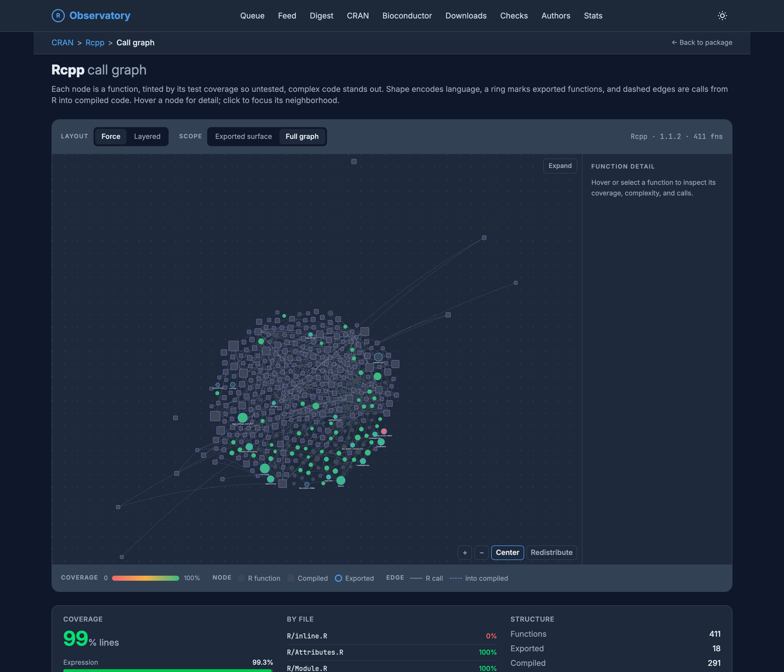Toggle the light/dark theme sun icon
This screenshot has width=784, height=672.
[x=722, y=15]
